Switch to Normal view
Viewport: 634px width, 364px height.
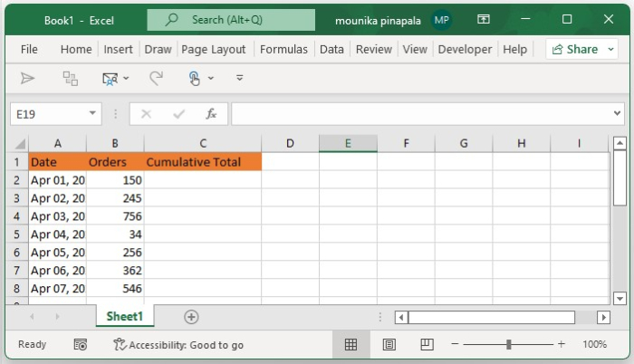pyautogui.click(x=351, y=344)
